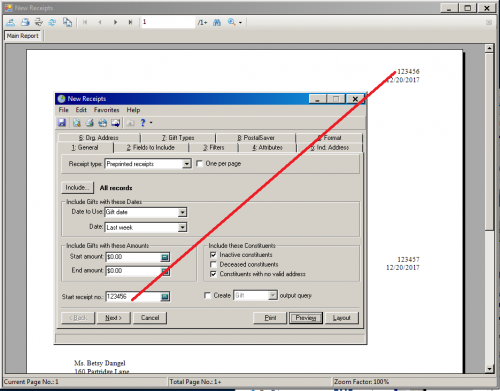Select the General tab

coord(85,147)
